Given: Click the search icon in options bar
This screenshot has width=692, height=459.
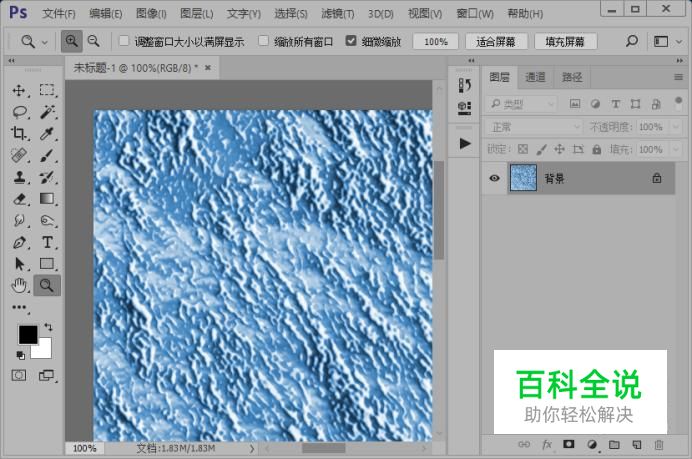Looking at the screenshot, I should tap(632, 41).
